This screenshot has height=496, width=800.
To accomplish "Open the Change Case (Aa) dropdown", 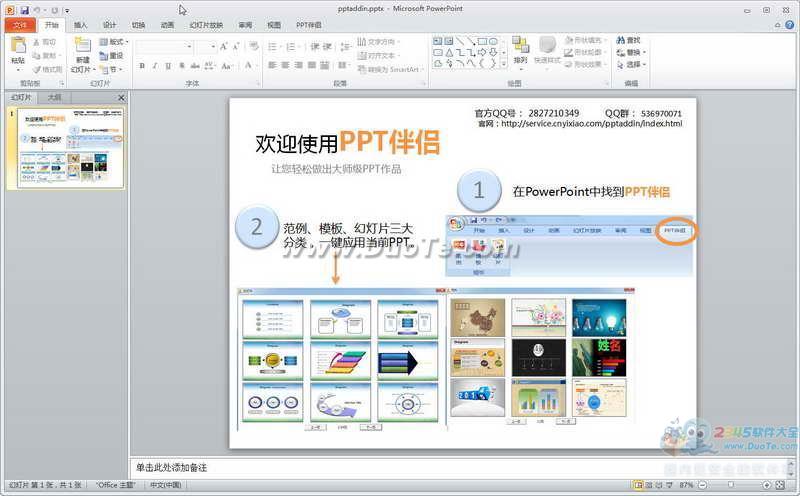I will click(x=227, y=66).
